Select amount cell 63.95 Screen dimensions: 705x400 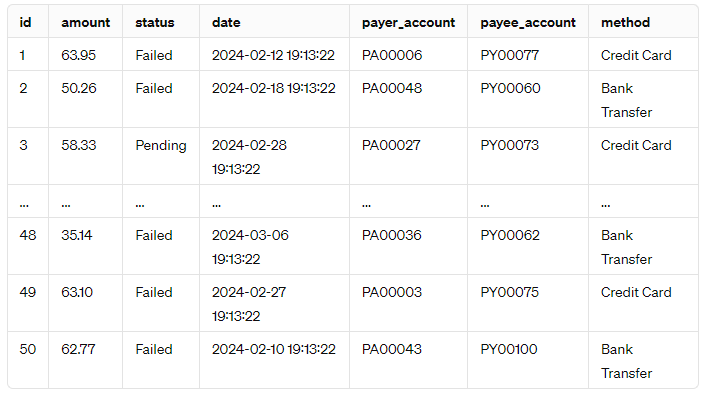(x=79, y=55)
